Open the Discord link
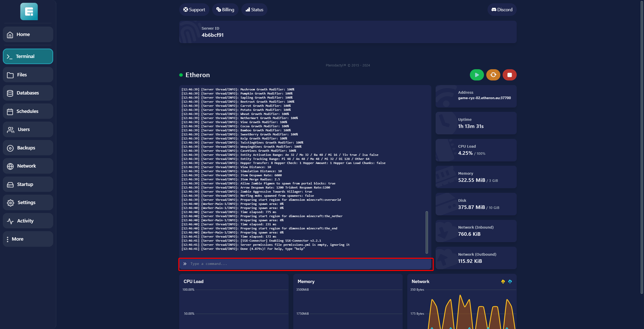This screenshot has height=329, width=644. pos(502,10)
